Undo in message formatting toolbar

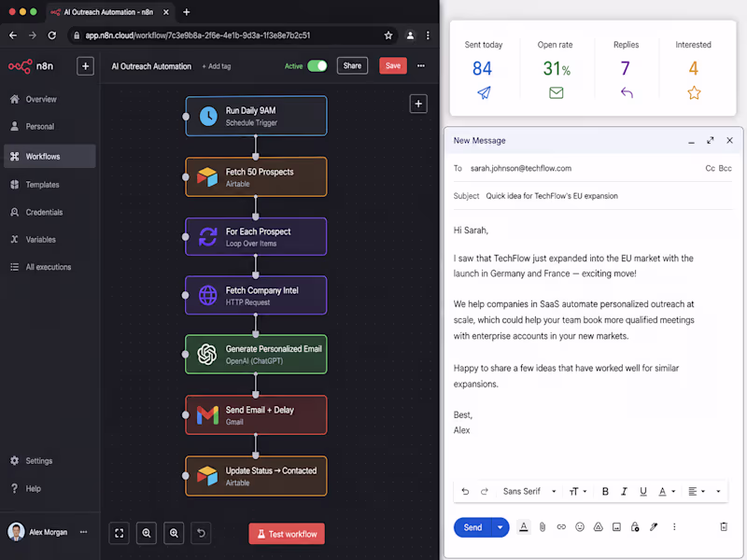(x=465, y=491)
